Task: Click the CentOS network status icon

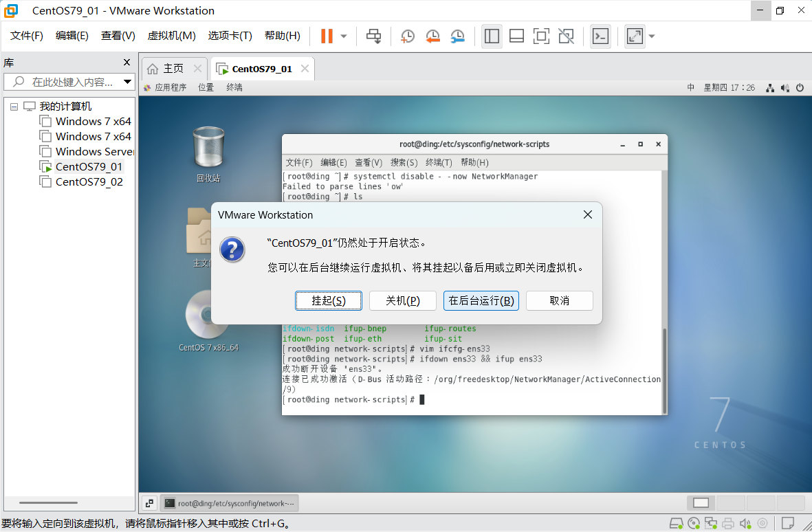Action: (x=770, y=88)
